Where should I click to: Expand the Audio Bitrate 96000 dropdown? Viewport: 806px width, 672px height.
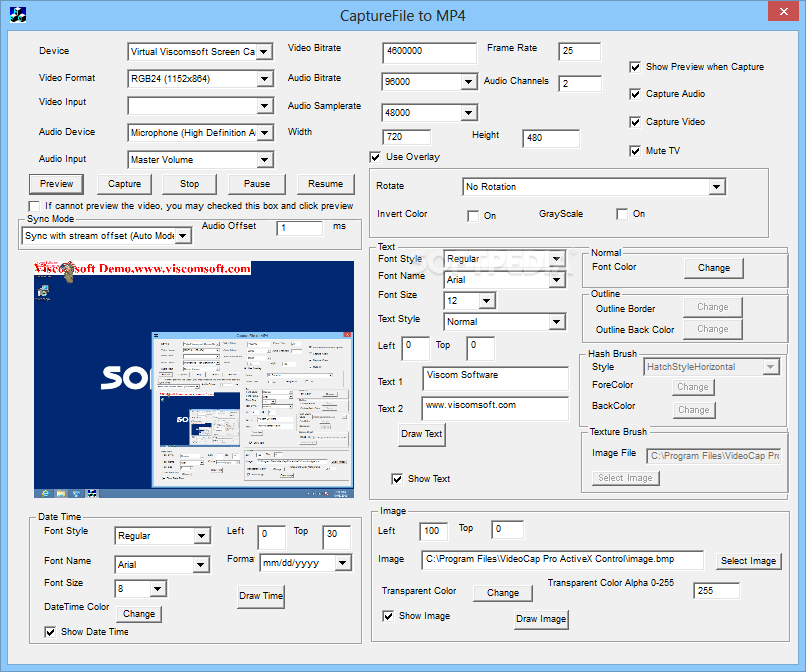click(x=468, y=82)
